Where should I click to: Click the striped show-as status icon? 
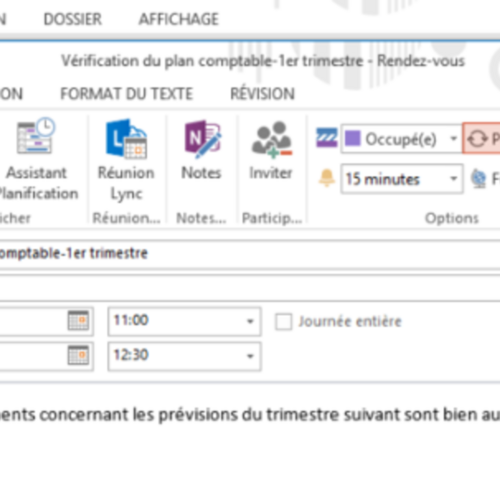tap(327, 138)
